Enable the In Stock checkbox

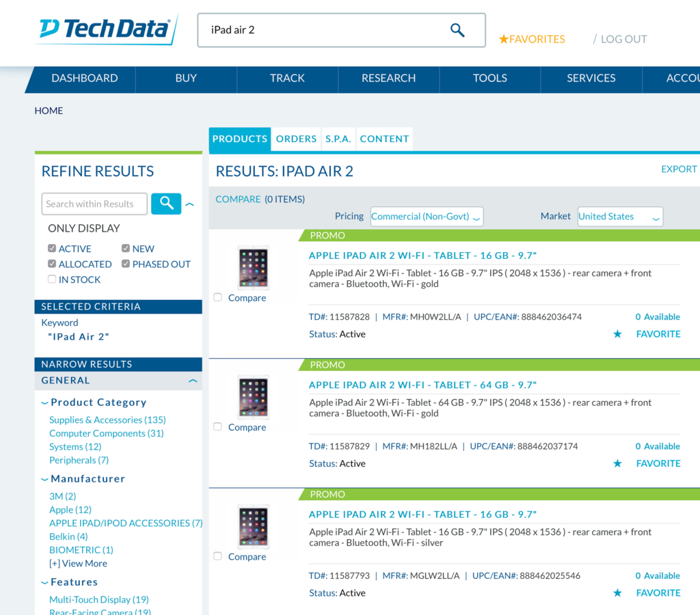(x=52, y=279)
